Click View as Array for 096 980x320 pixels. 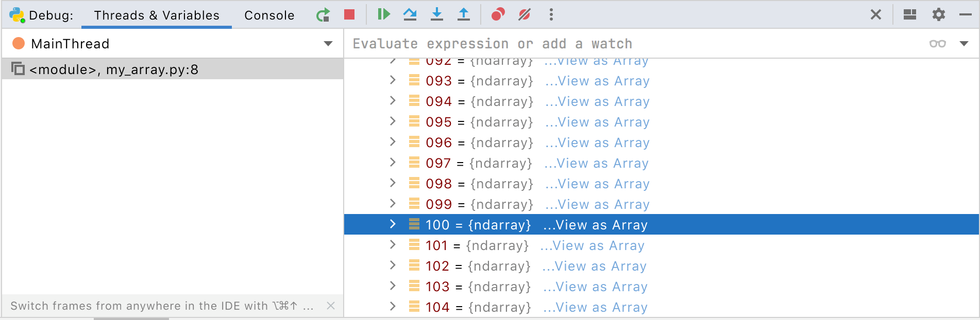coord(597,143)
